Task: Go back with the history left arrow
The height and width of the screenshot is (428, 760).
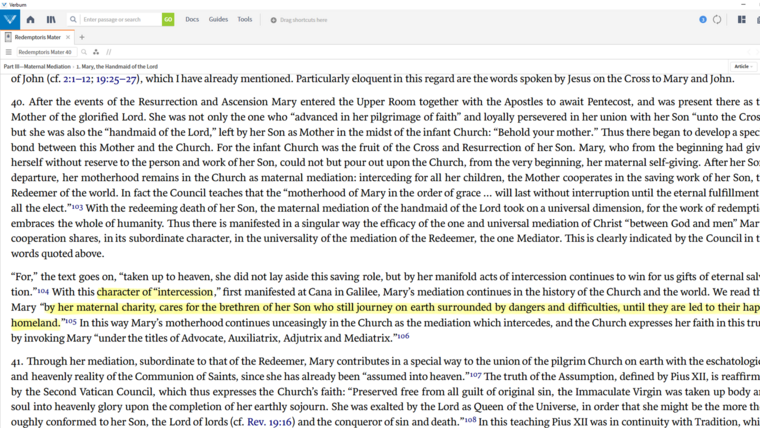Action: (x=748, y=52)
